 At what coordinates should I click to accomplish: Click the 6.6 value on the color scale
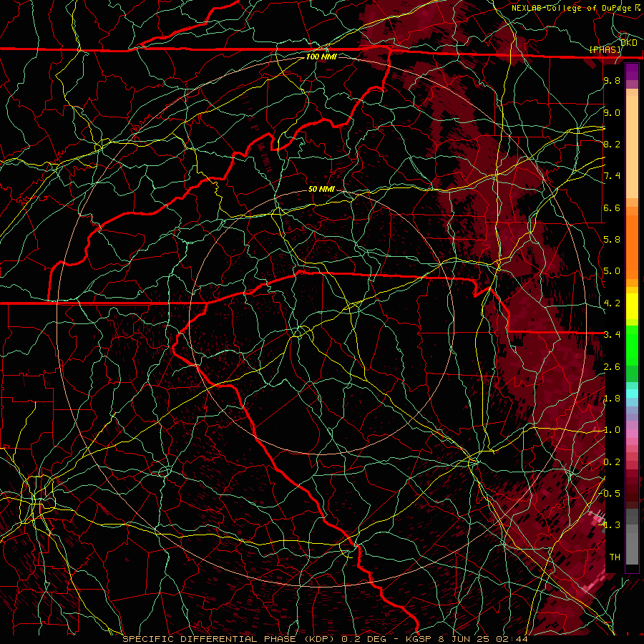tap(612, 208)
